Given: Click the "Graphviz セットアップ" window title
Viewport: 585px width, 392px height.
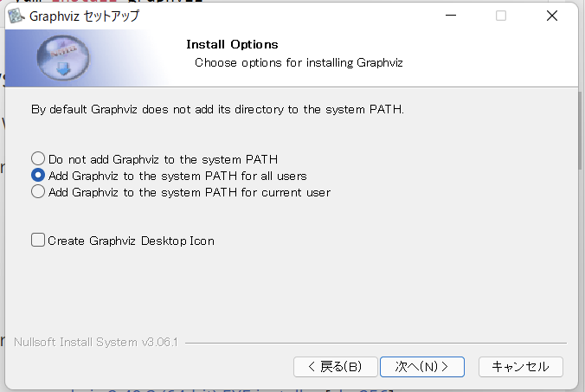Looking at the screenshot, I should point(84,16).
